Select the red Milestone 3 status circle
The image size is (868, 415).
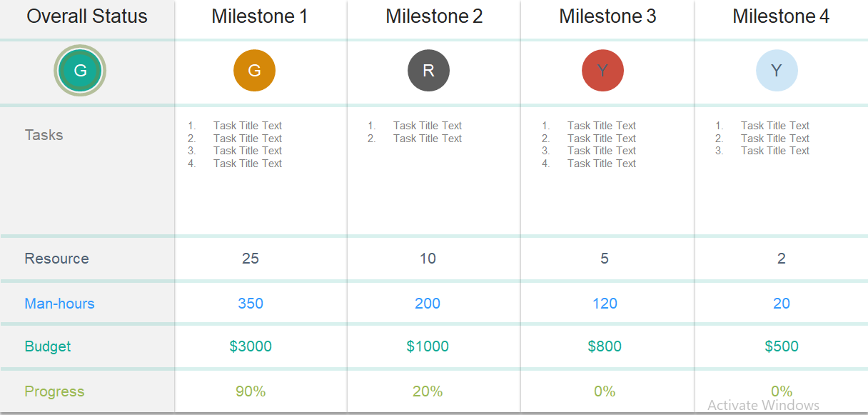602,70
